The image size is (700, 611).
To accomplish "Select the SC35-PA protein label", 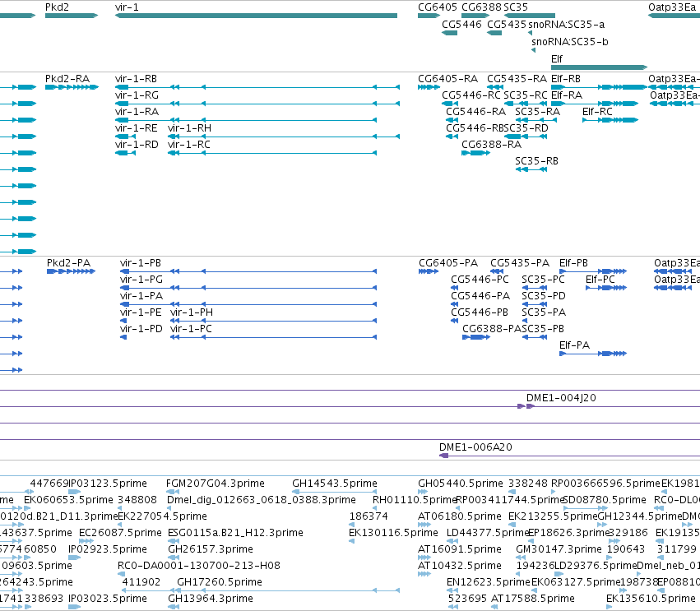I will (544, 312).
